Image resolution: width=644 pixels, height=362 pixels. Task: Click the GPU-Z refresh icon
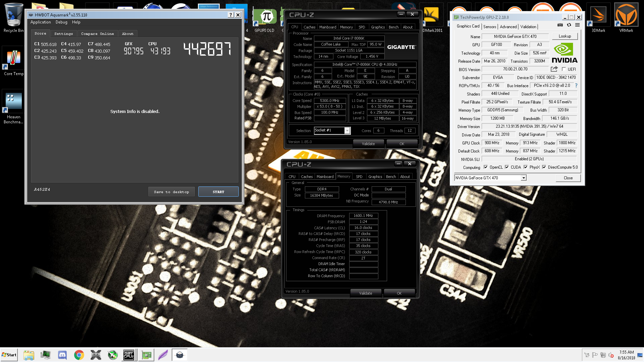[569, 25]
